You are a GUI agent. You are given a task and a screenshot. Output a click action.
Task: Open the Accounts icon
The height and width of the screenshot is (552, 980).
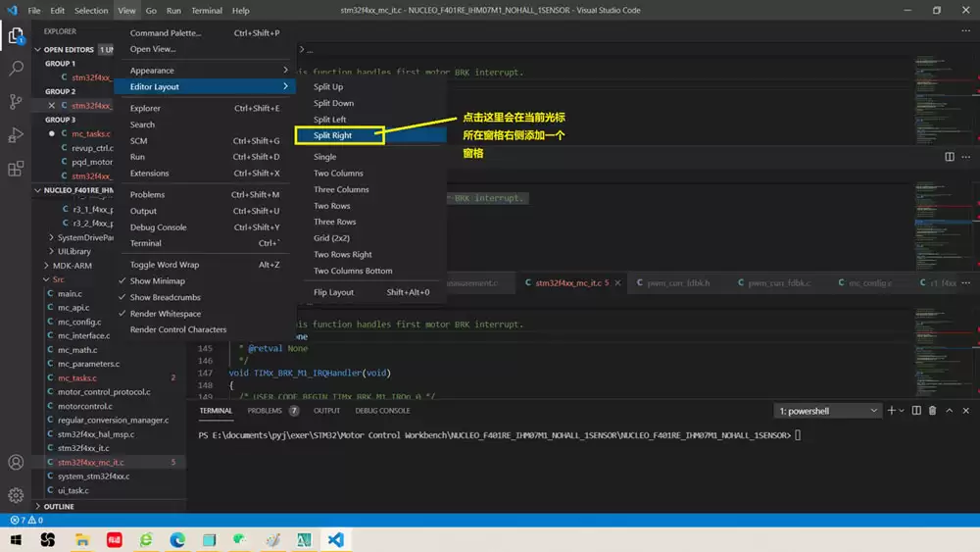coord(16,462)
